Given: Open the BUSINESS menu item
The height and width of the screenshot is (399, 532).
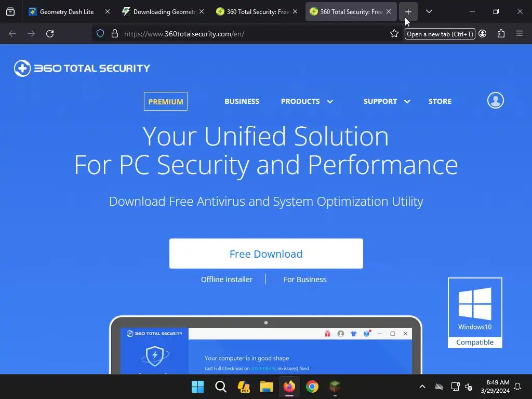Looking at the screenshot, I should (x=242, y=101).
